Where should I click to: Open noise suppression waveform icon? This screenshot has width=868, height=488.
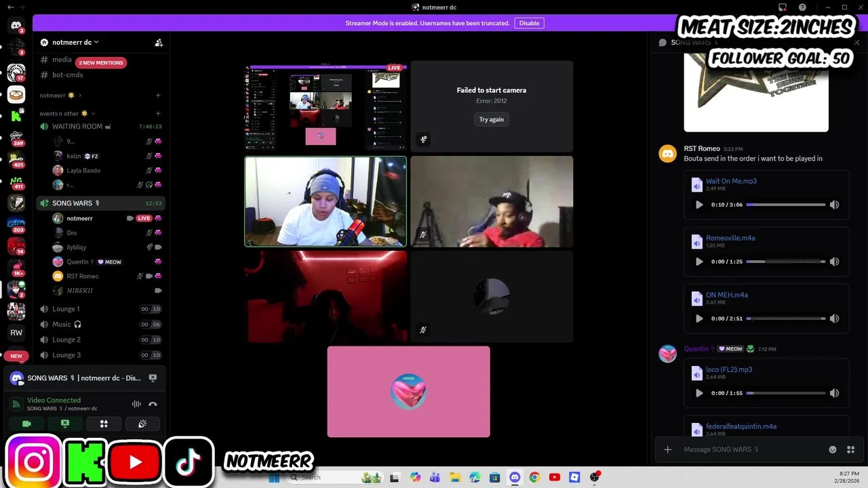136,404
